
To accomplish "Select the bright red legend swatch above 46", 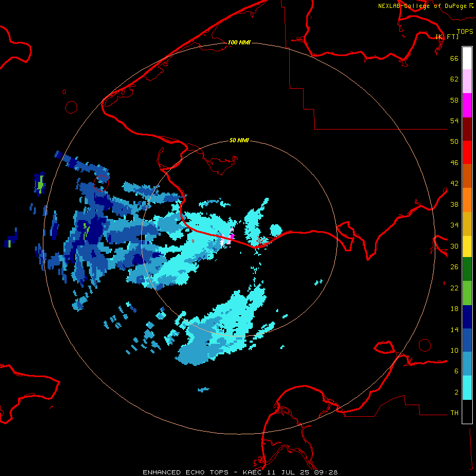I will point(467,152).
